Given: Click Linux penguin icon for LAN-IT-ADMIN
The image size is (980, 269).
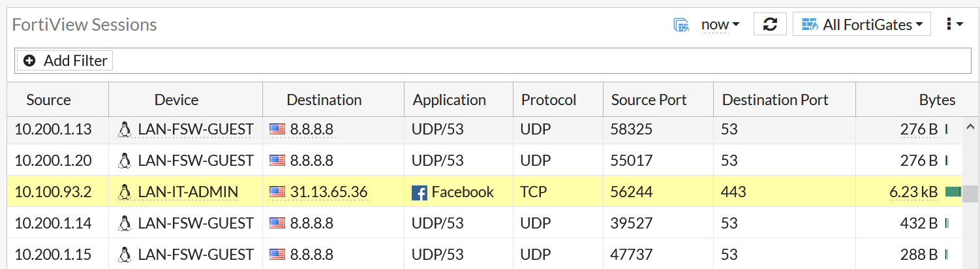Looking at the screenshot, I should click(124, 192).
